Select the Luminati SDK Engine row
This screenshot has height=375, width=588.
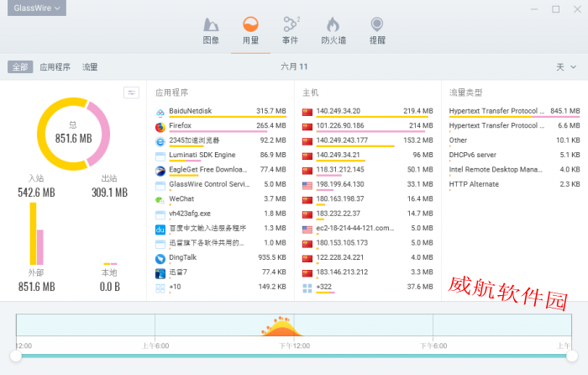(221, 156)
